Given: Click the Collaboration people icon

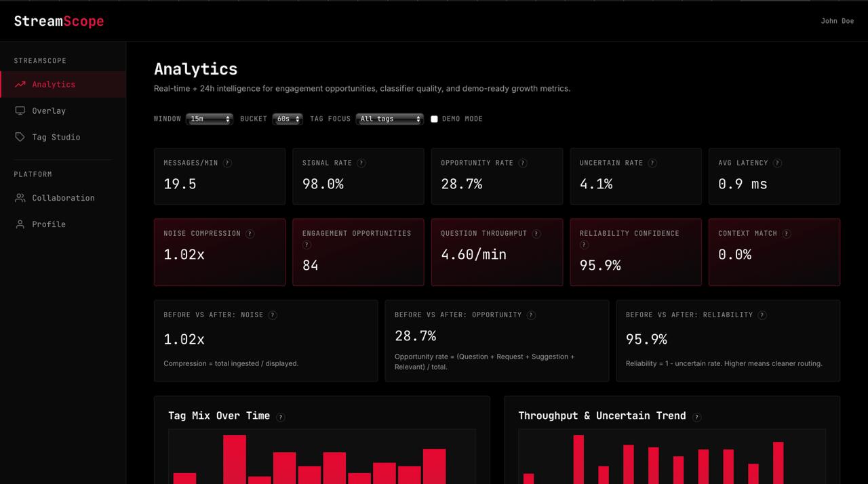Looking at the screenshot, I should (20, 198).
